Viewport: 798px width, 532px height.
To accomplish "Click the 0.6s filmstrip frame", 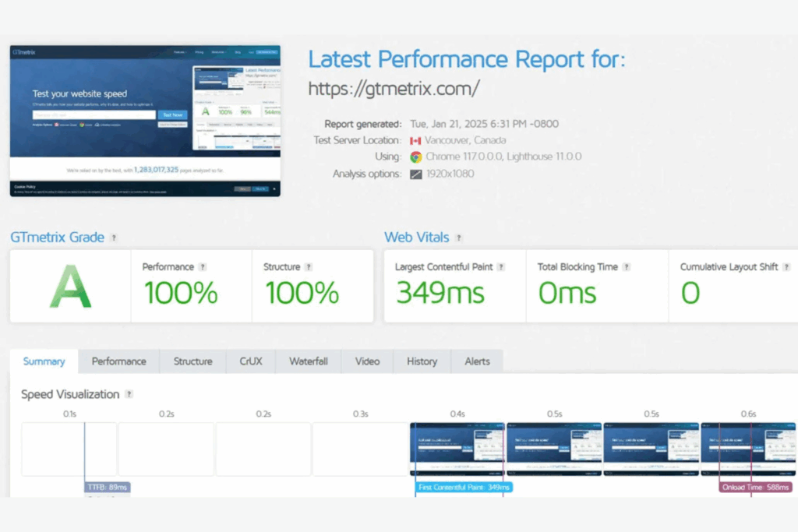I will click(748, 449).
